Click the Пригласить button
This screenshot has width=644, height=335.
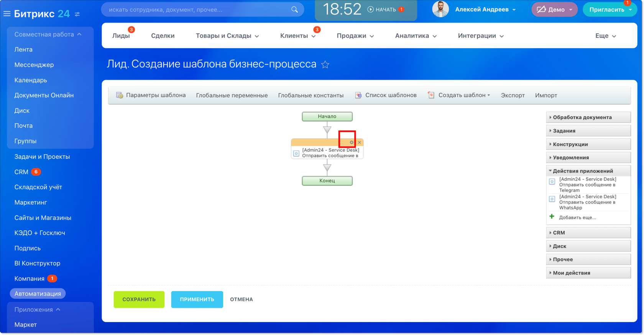pos(609,10)
